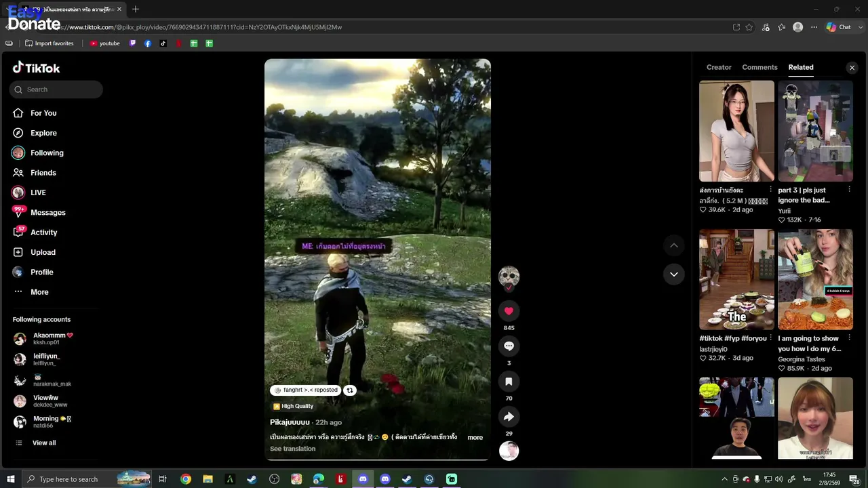The image size is (868, 488).
Task: Switch to the Creator tab
Action: click(719, 67)
